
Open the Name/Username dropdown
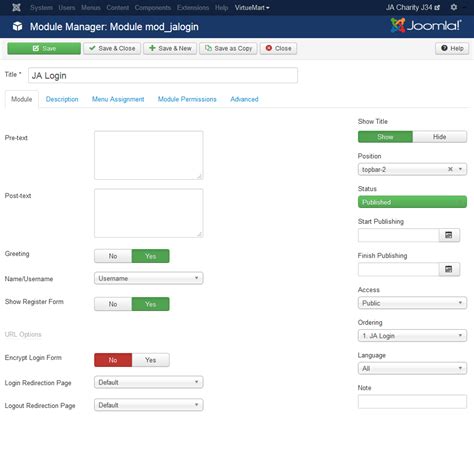(149, 278)
